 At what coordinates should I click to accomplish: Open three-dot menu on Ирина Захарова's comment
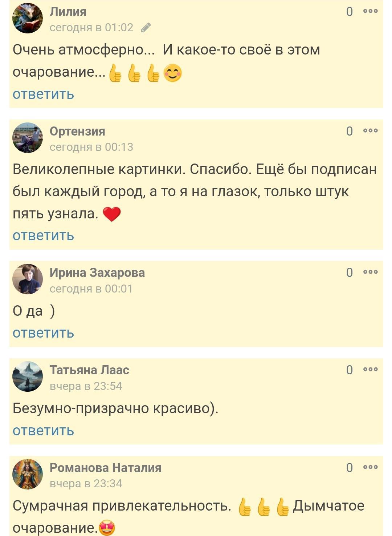click(370, 272)
